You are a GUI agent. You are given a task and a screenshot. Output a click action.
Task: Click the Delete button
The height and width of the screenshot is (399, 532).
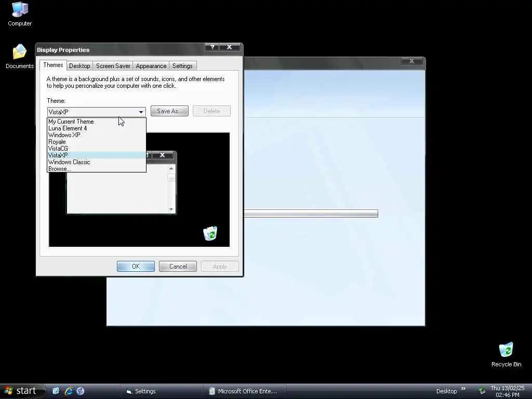point(212,111)
